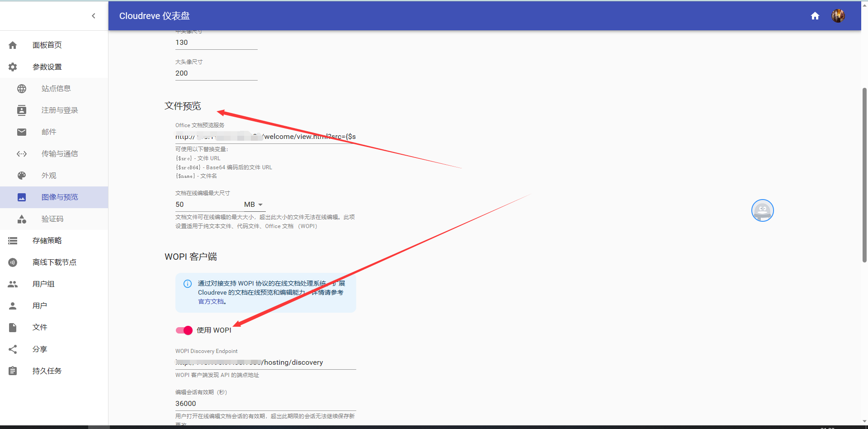Collapse the sidebar with the chevron
Screen dimensions: 868x429
[x=94, y=16]
